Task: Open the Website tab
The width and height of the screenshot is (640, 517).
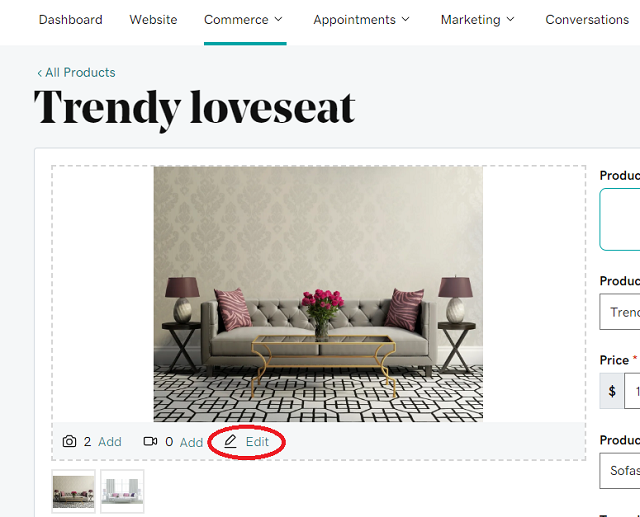Action: 153,20
